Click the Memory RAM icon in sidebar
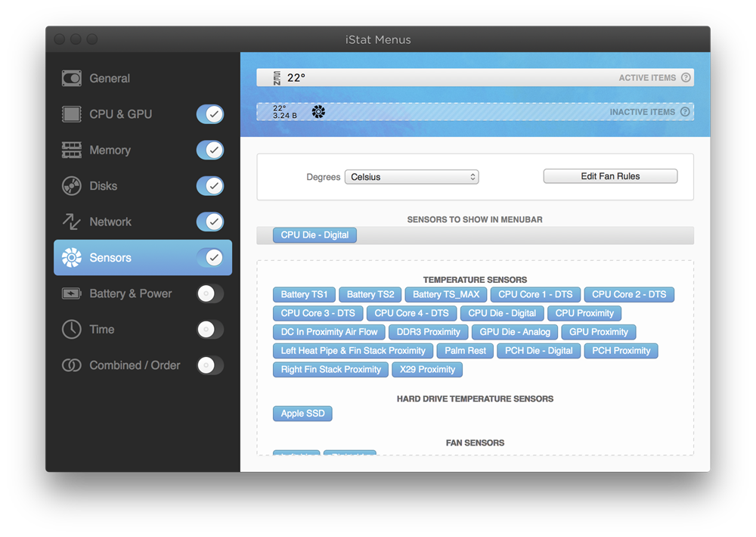This screenshot has width=756, height=537. [71, 150]
